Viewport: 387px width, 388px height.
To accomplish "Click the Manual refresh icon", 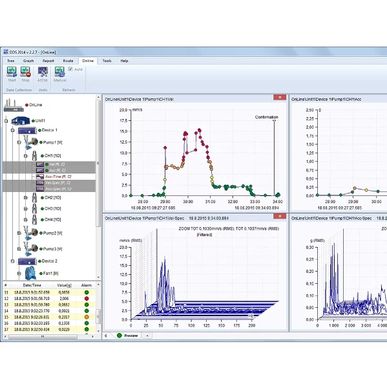I will (60, 71).
